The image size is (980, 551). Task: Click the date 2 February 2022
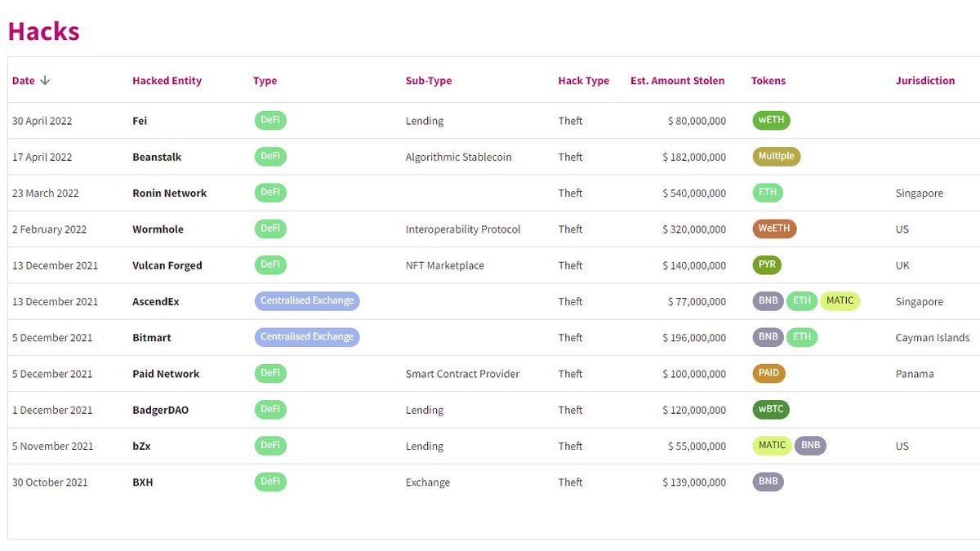(x=47, y=229)
